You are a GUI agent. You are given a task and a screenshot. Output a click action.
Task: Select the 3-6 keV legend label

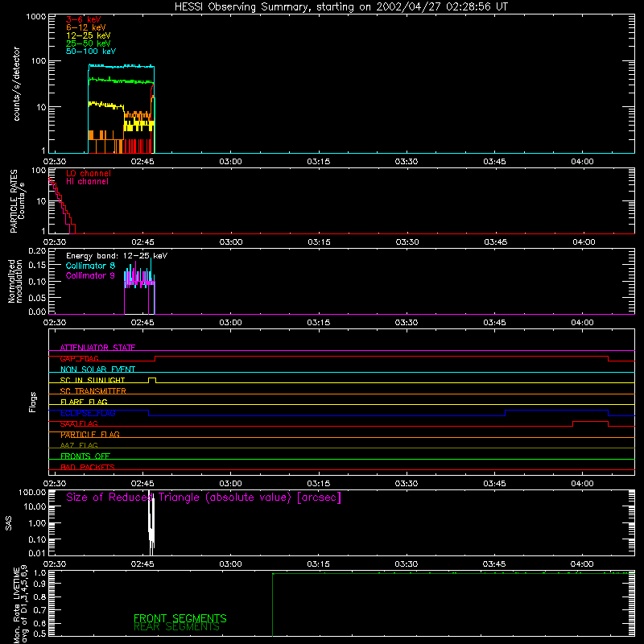84,19
